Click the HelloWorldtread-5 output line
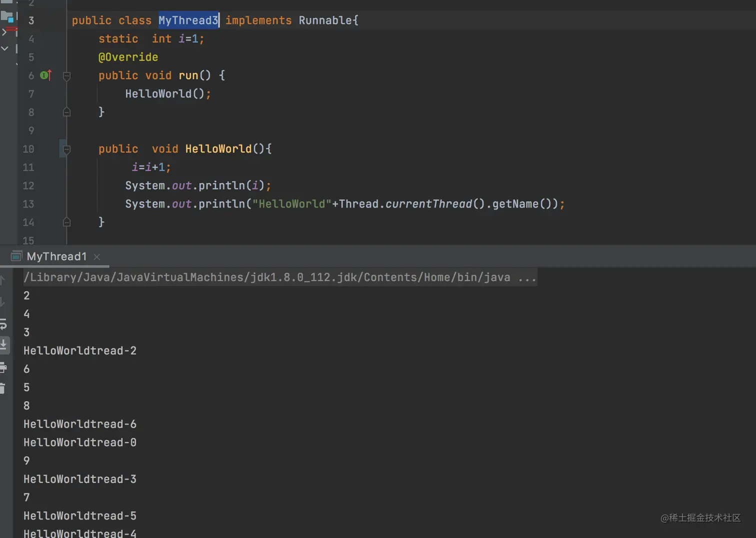 point(80,516)
